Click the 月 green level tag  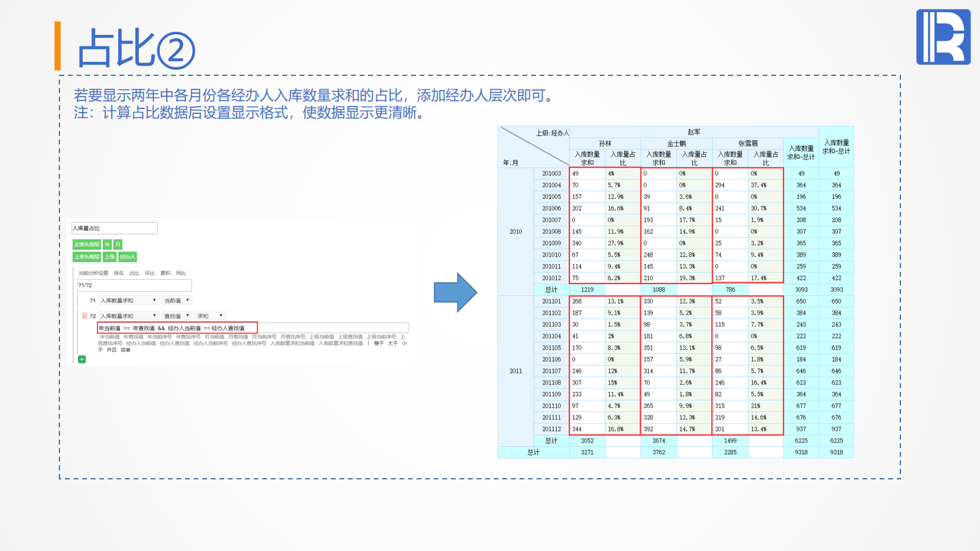(x=118, y=245)
